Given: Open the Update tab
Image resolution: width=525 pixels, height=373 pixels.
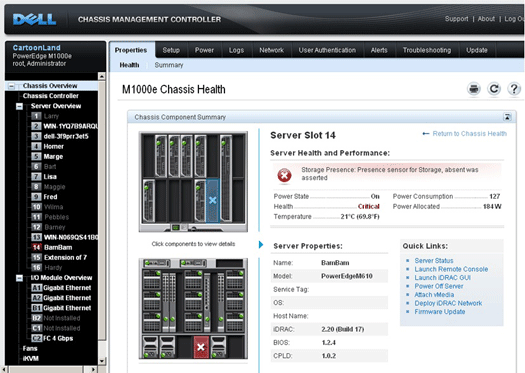Looking at the screenshot, I should (477, 50).
